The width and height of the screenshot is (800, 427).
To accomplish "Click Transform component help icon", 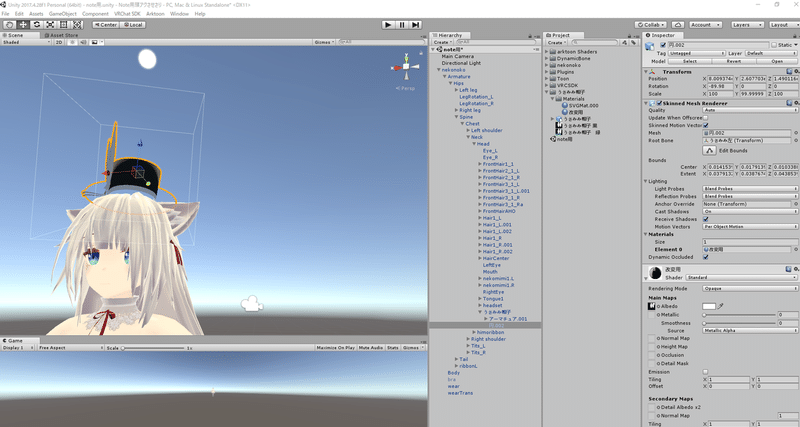I will click(789, 72).
